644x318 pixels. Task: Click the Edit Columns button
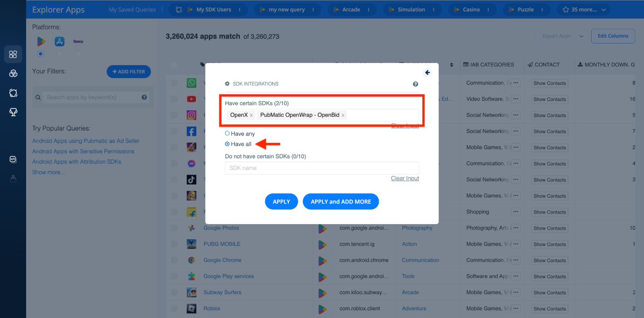(x=613, y=36)
